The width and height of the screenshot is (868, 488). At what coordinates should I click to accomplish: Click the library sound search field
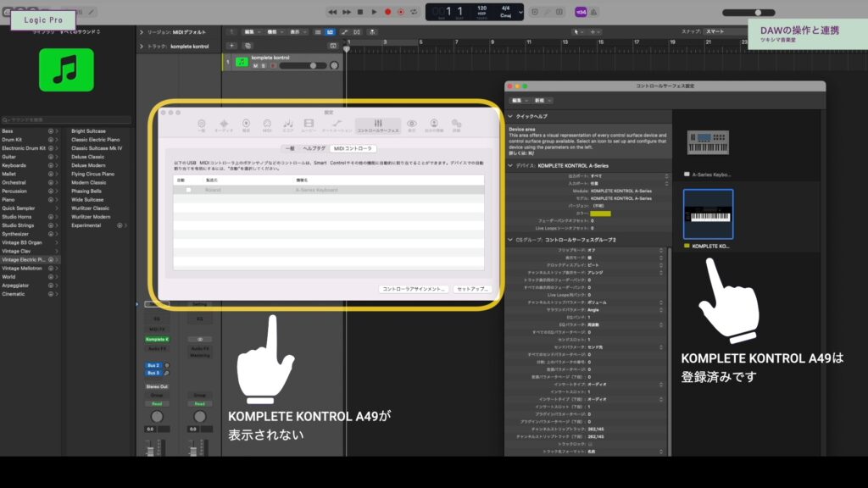(66, 119)
